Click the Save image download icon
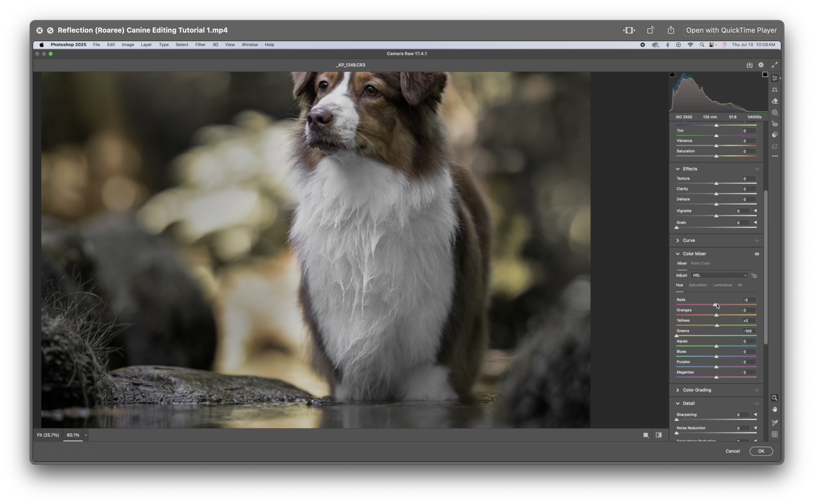The image size is (814, 504). click(749, 65)
